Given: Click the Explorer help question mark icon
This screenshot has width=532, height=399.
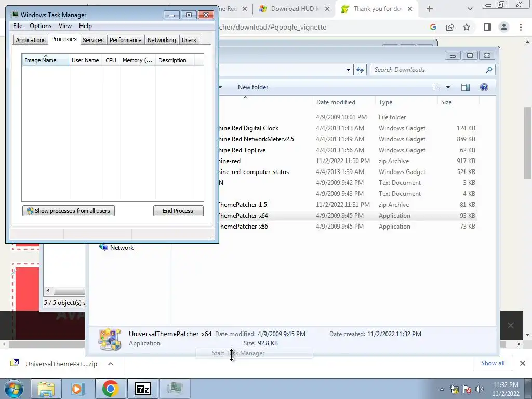Looking at the screenshot, I should (484, 87).
